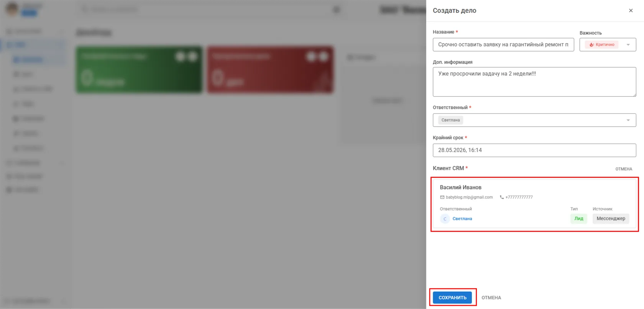
Task: Click into the Название field
Action: [503, 44]
